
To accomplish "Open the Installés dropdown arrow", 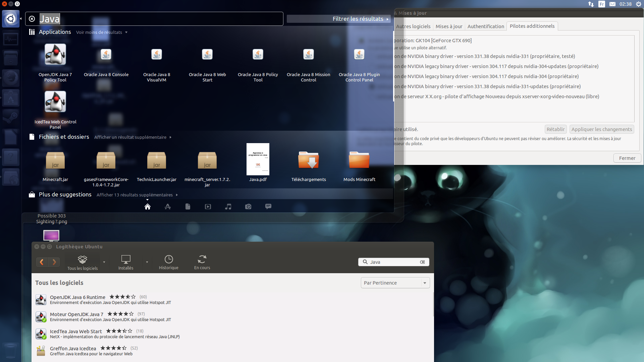I will pyautogui.click(x=147, y=262).
